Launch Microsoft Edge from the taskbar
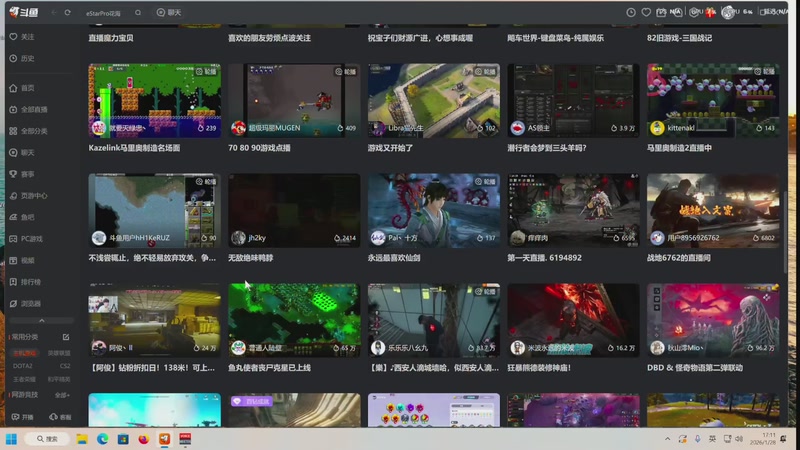This screenshot has height=450, width=800. [x=103, y=439]
